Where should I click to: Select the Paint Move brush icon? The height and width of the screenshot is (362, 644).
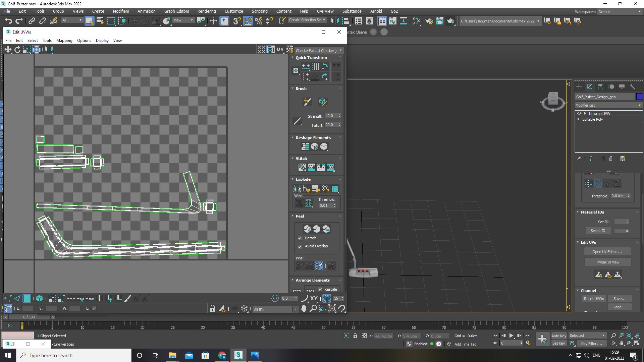pos(307,102)
